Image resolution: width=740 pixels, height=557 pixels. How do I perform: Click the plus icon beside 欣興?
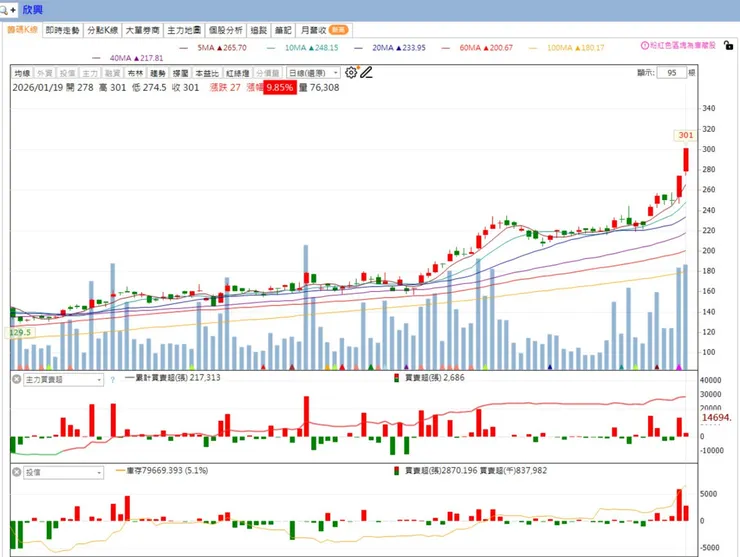pos(13,9)
